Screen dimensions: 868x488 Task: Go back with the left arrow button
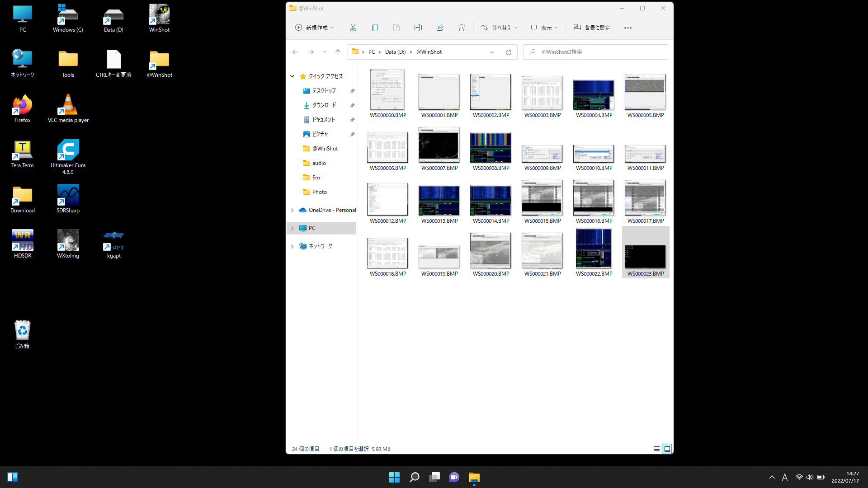(295, 52)
